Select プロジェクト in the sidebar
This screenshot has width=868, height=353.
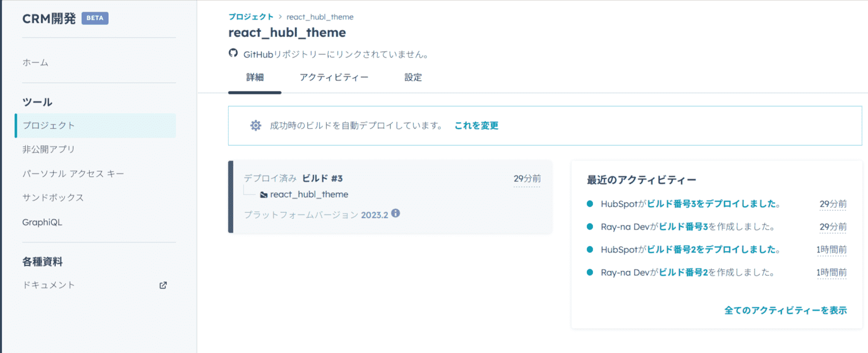pyautogui.click(x=96, y=125)
